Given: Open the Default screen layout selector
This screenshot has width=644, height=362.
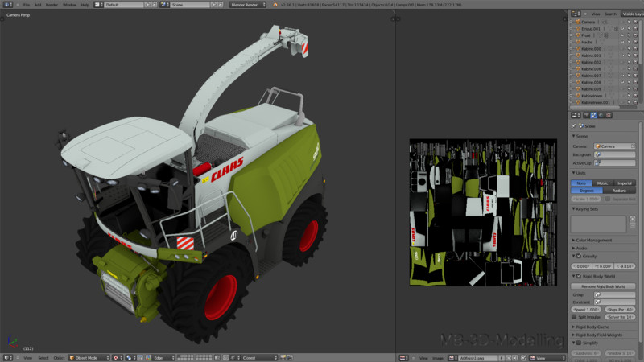Looking at the screenshot, I should 123,5.
